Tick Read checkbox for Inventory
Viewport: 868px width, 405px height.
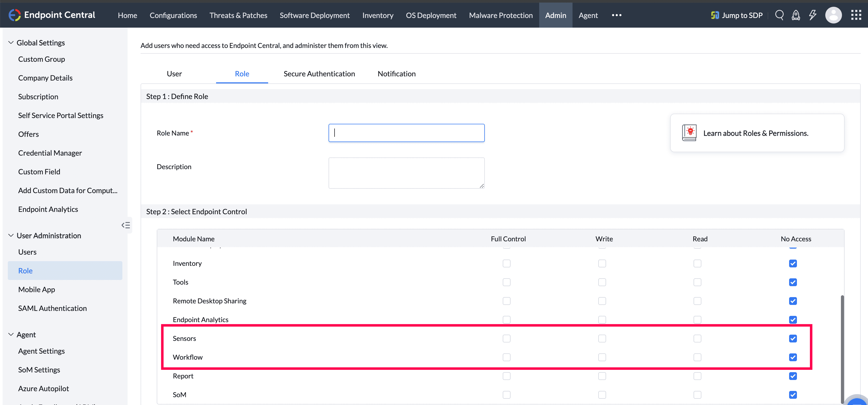[697, 263]
